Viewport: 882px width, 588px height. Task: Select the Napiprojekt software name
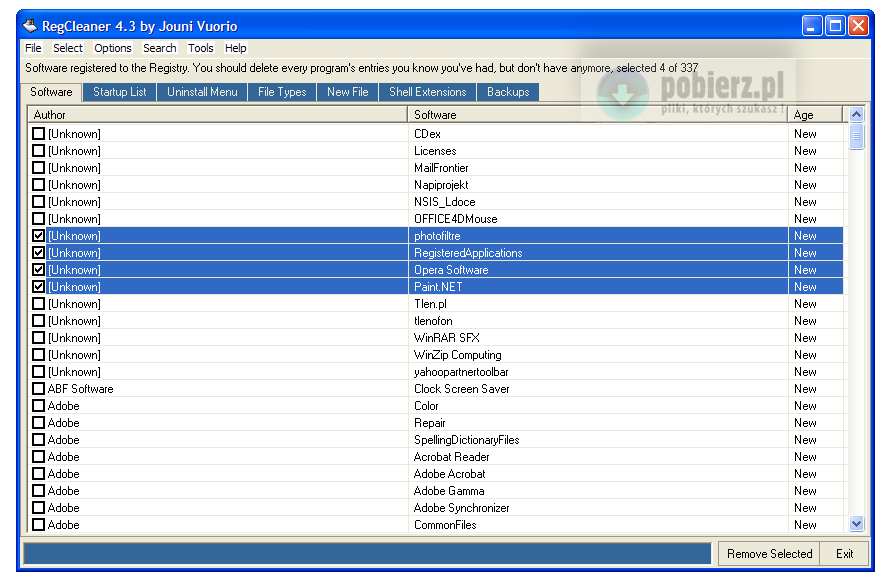click(441, 185)
